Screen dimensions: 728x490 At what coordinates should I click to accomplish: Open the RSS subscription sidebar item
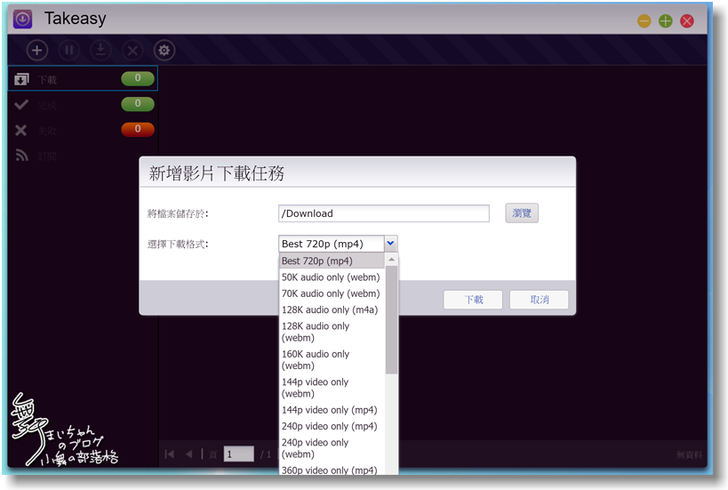point(83,155)
